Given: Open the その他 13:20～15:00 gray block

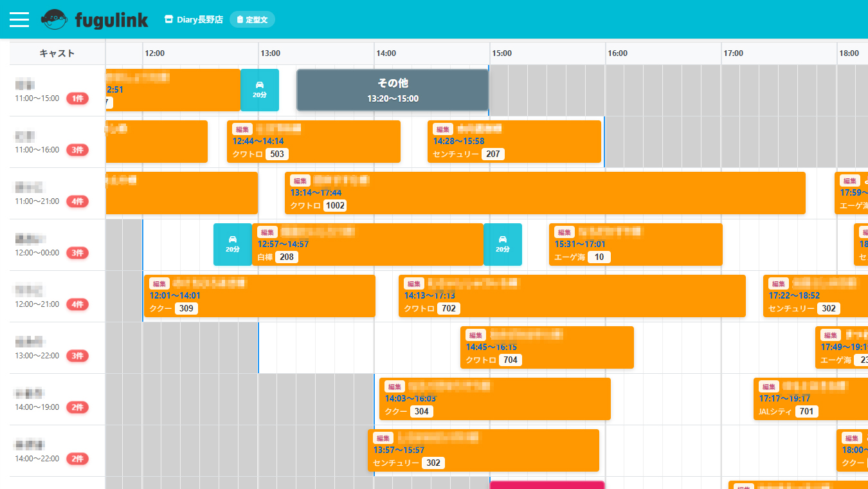Looking at the screenshot, I should point(392,90).
